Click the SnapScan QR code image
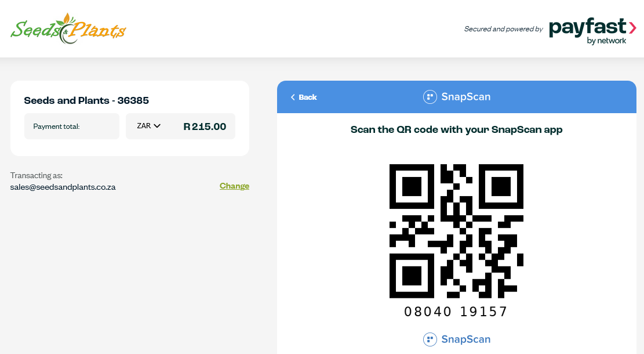This screenshot has width=644, height=354. [456, 231]
